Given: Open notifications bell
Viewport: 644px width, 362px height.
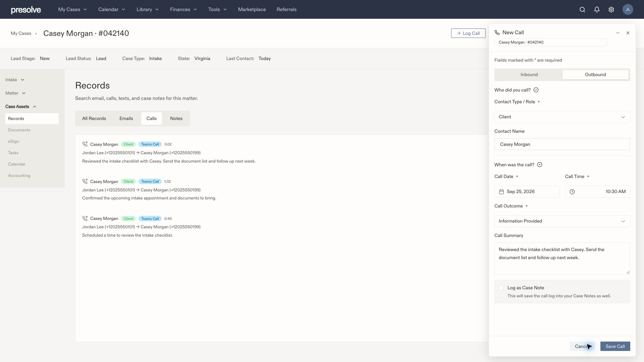Looking at the screenshot, I should click(x=597, y=9).
